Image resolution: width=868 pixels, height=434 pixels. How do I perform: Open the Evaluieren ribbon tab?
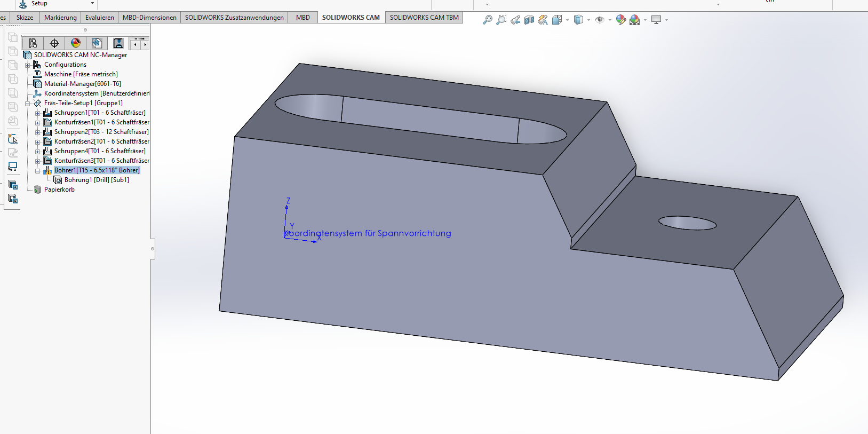(99, 18)
